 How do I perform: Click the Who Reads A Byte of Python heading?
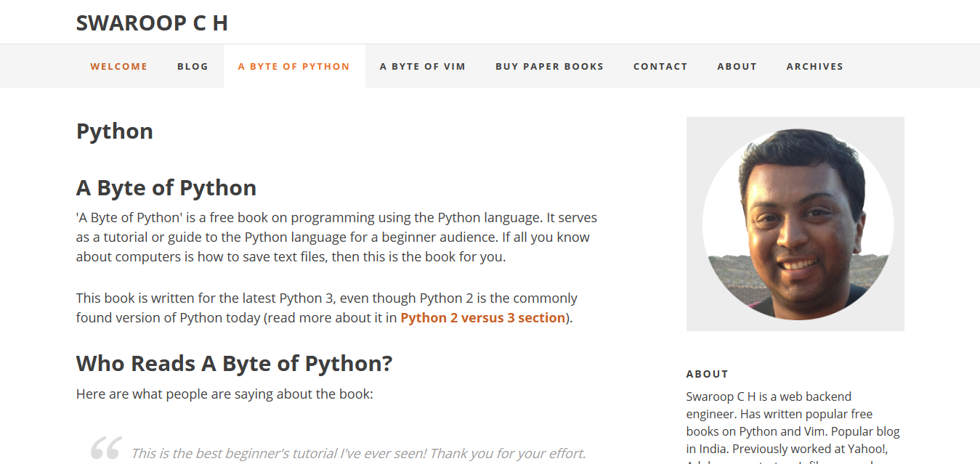tap(233, 363)
